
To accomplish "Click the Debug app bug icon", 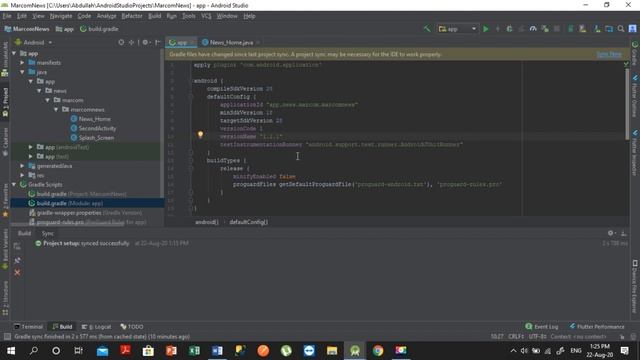I will (509, 29).
